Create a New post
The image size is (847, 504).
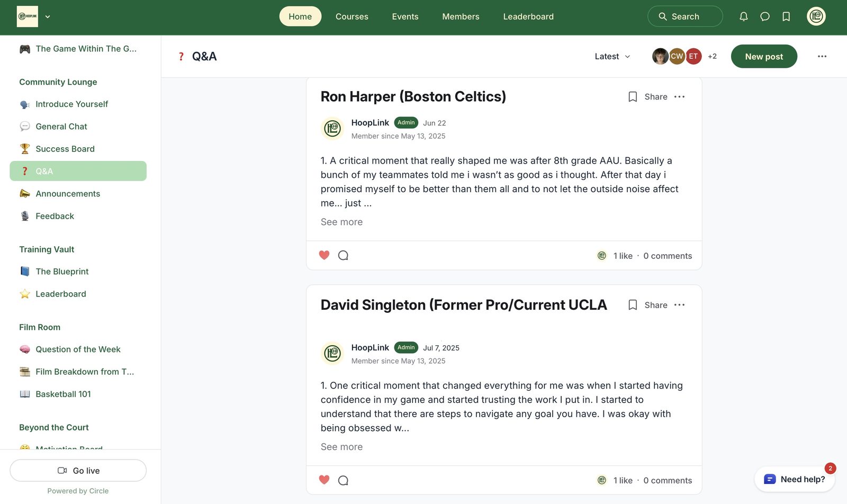764,57
